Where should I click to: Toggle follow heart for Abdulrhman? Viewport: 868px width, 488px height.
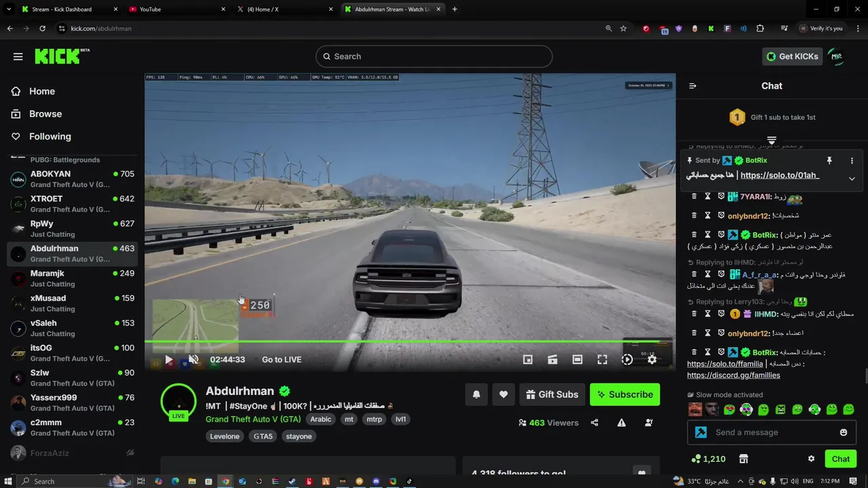point(503,394)
